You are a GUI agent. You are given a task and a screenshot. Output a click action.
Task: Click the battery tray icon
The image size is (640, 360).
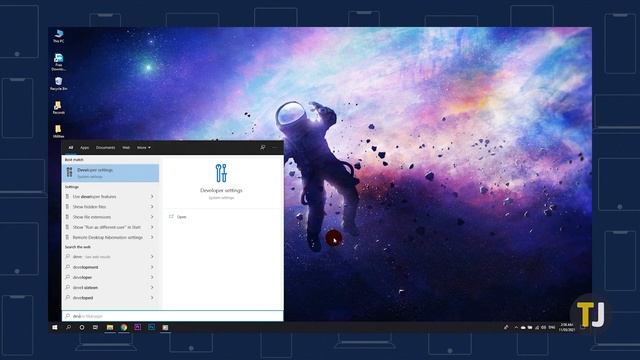(x=530, y=327)
